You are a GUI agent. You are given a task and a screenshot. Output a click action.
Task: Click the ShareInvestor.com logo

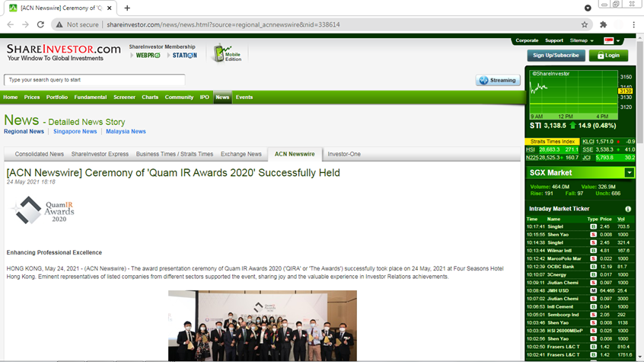point(64,53)
